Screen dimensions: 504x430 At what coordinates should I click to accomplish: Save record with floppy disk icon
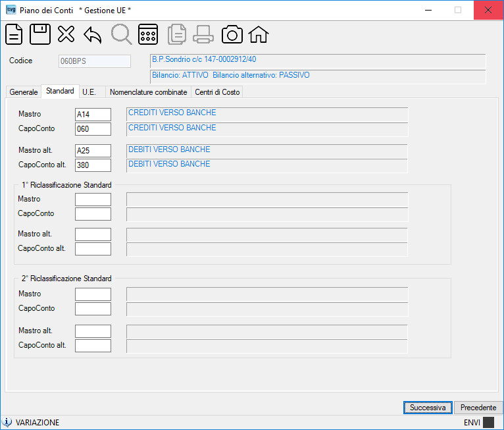click(40, 34)
